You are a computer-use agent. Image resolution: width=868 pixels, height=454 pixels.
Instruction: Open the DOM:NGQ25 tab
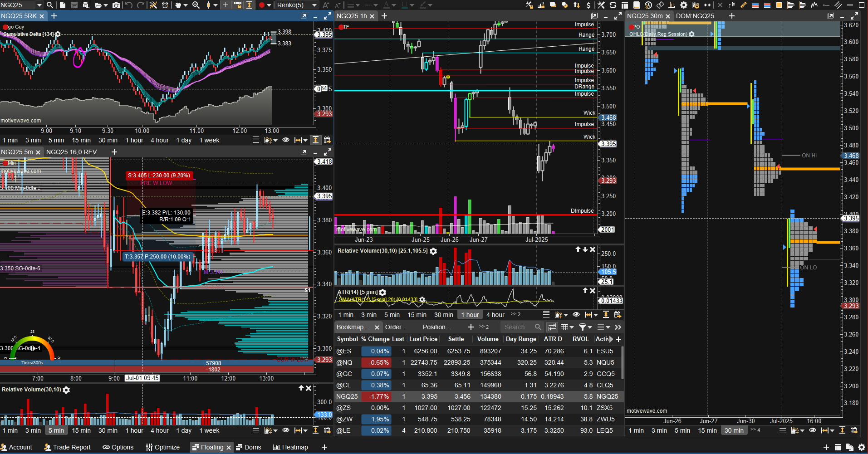pos(695,16)
